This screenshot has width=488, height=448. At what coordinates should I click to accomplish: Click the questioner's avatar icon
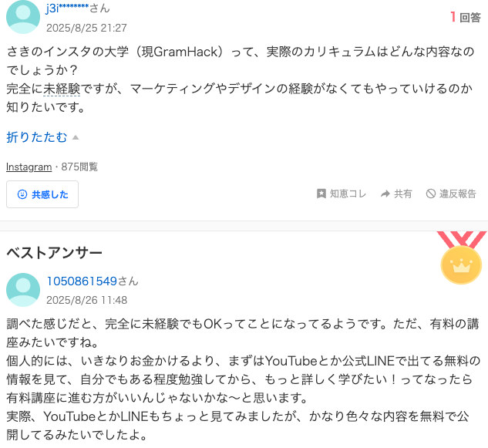pos(23,16)
